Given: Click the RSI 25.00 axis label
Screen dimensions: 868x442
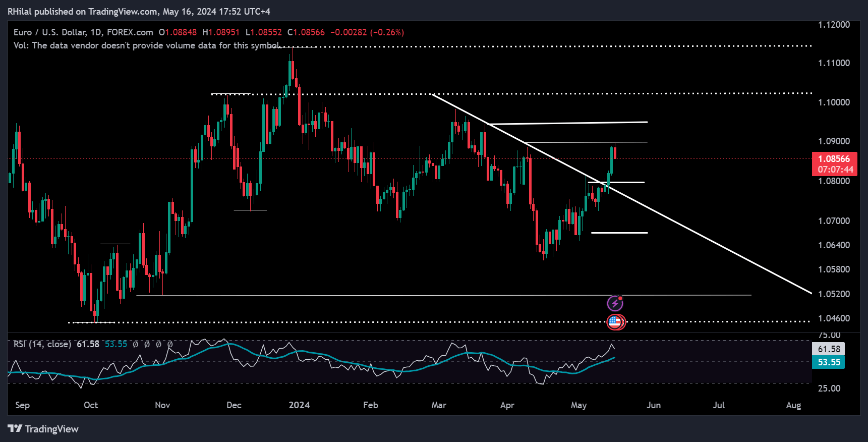Looking at the screenshot, I should pos(829,389).
